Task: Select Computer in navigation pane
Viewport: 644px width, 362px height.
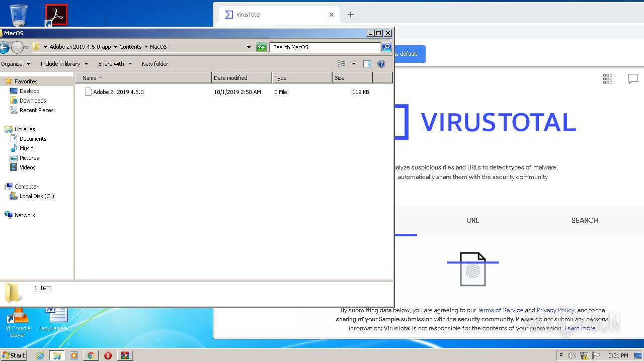Action: point(26,187)
